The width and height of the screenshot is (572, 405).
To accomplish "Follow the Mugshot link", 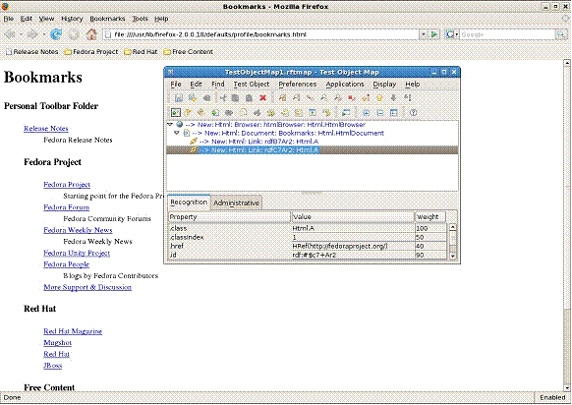I will 57,343.
